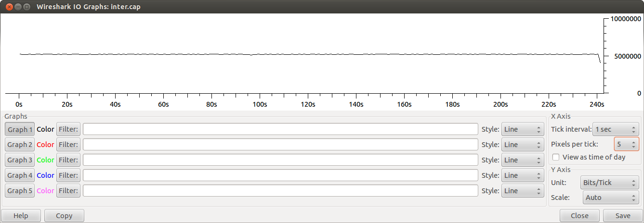Click the Help button
644x223 pixels.
point(21,216)
